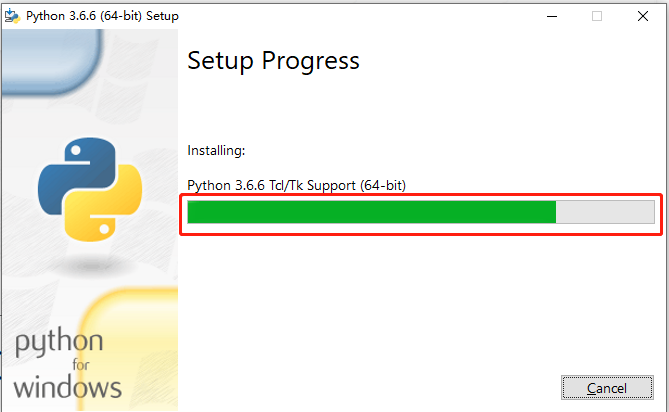Click the Python installer icon in title bar
The image size is (669, 412).
12,16
